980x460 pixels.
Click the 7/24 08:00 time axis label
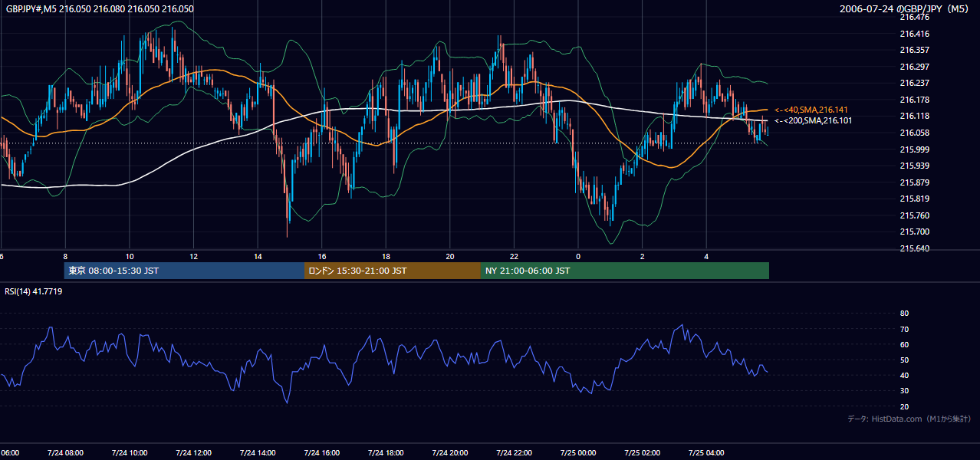point(65,453)
